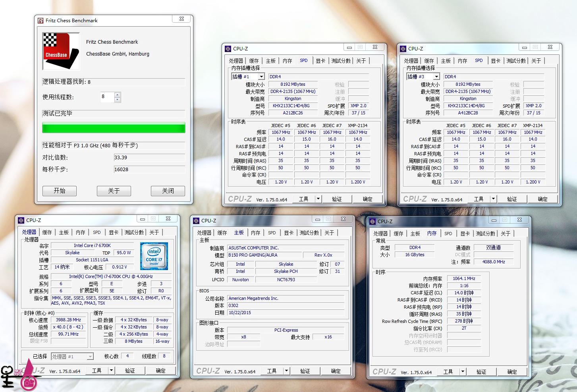Click the 33.39 relative speed result
577x392 pixels.
click(x=149, y=157)
